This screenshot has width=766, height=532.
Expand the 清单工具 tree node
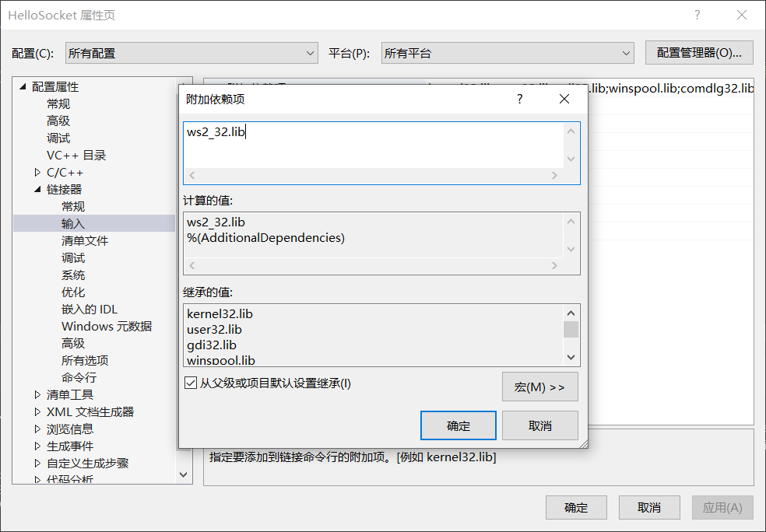pos(37,394)
